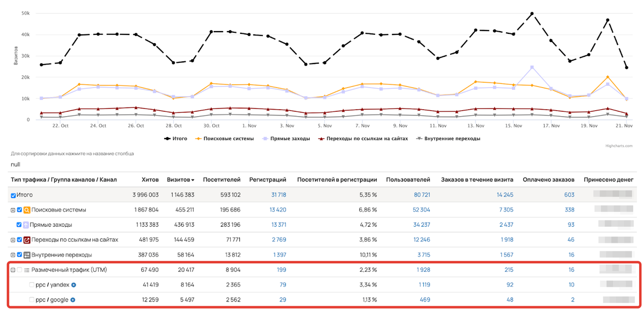Check the ppc / yandex checkbox

pos(32,285)
